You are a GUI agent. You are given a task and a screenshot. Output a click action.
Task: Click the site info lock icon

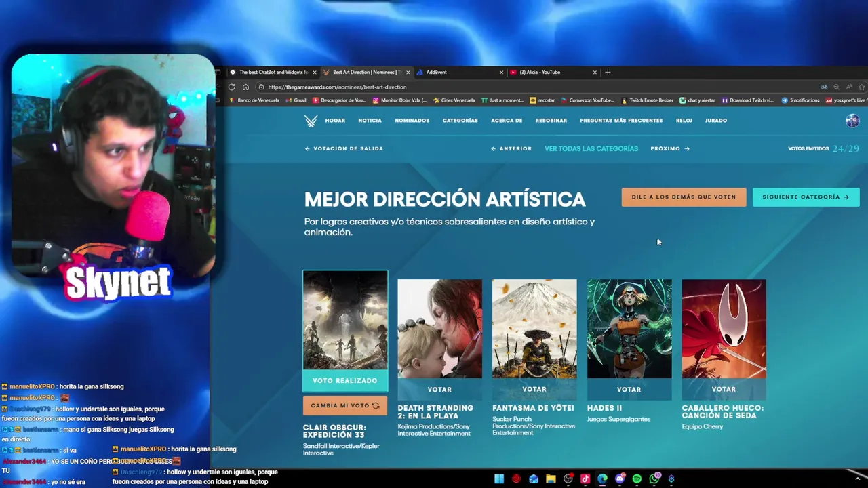[x=261, y=87]
